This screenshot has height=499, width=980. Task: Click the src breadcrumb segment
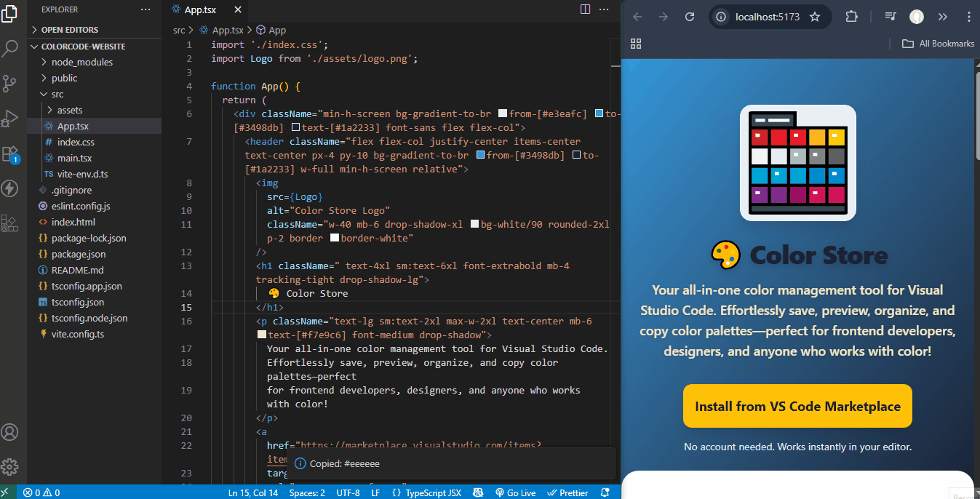tap(179, 30)
